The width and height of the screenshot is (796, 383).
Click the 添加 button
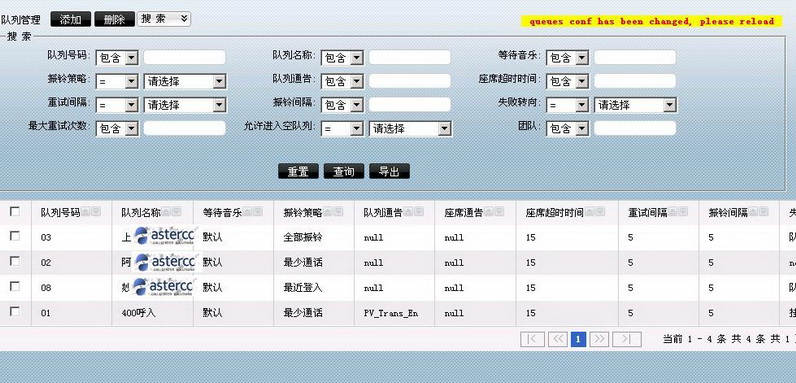[71, 19]
